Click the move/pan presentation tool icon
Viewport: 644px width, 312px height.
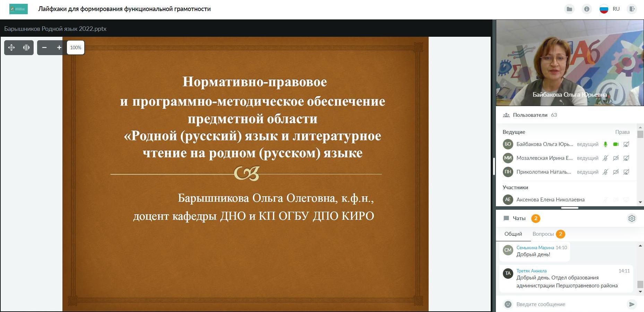(x=11, y=47)
